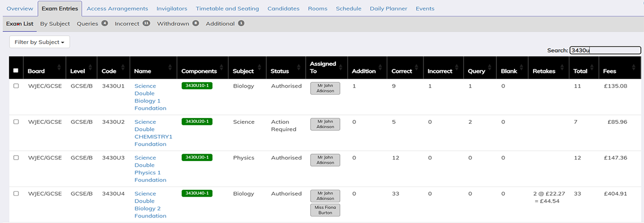Sort by Fees column header

634,68
